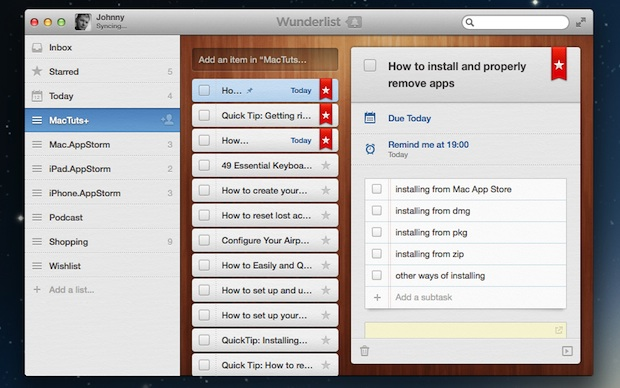Star the 'QuickTip: Installing…' task
Screen dimensions: 620x388
tap(326, 340)
